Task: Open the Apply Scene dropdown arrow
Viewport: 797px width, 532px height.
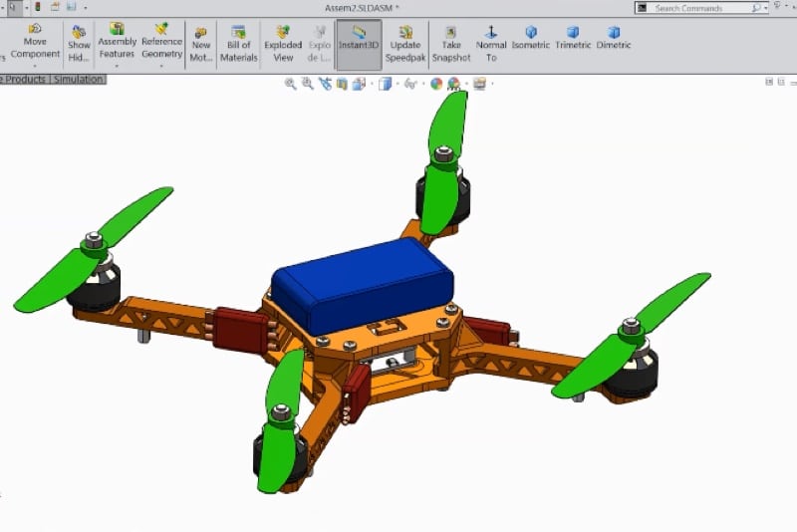Action: pos(466,84)
